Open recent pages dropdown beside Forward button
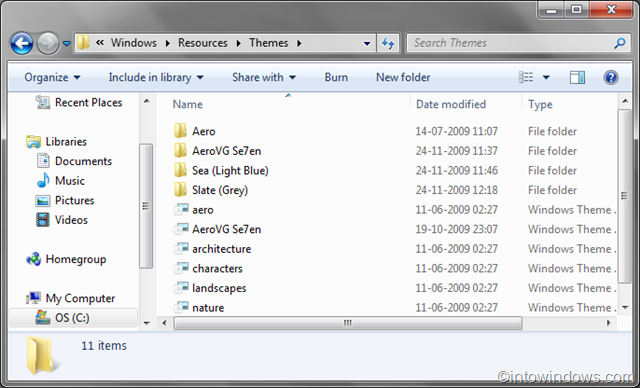 [67, 43]
